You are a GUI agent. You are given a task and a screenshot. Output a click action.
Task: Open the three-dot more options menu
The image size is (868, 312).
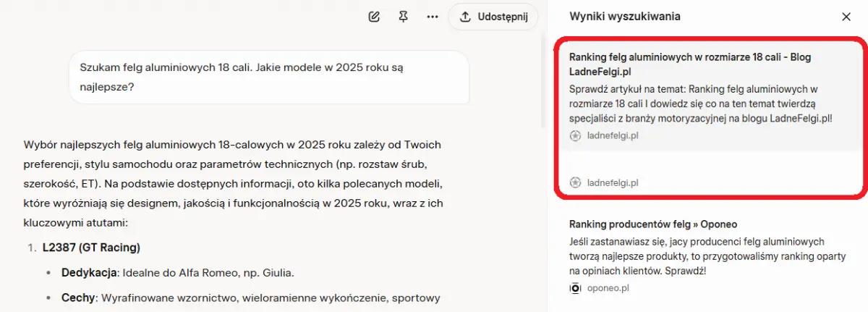click(432, 17)
